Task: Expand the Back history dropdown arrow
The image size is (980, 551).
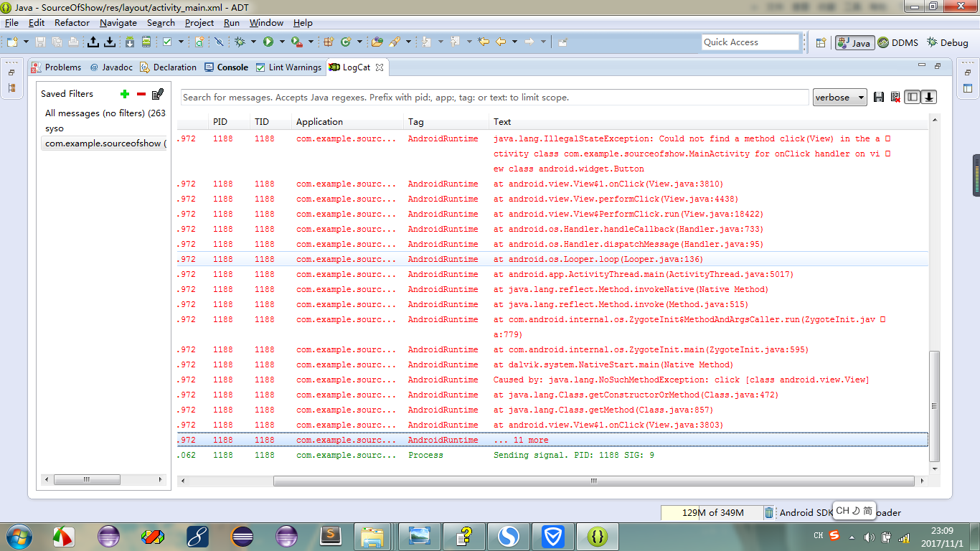Action: click(514, 42)
